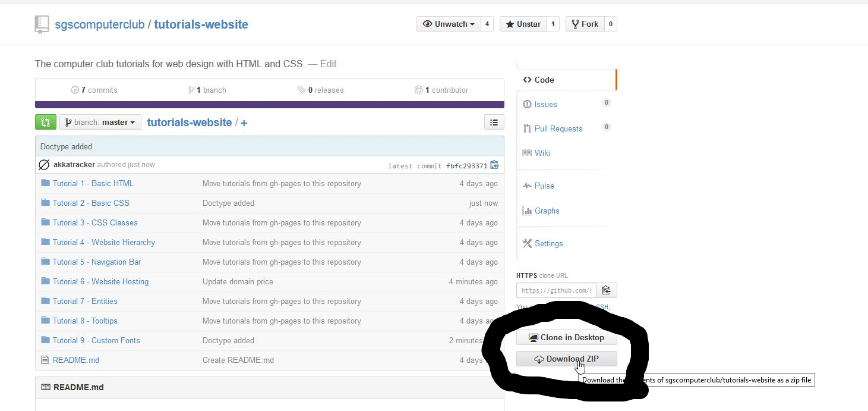868x411 pixels.
Task: Click the HTTPS clone URL field
Action: tap(557, 290)
